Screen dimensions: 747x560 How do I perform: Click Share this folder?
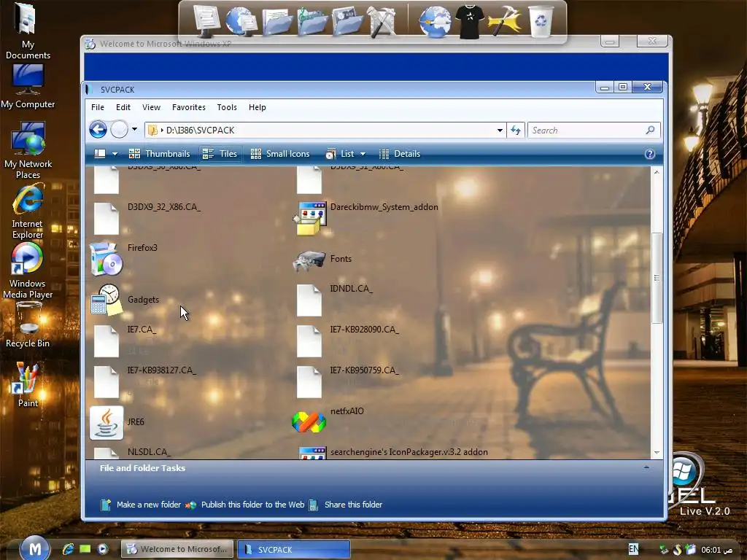pyautogui.click(x=346, y=505)
